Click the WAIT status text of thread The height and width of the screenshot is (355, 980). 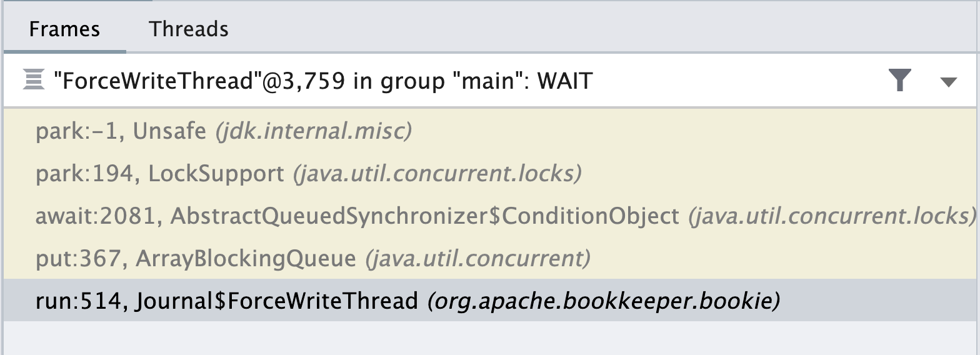point(557,81)
